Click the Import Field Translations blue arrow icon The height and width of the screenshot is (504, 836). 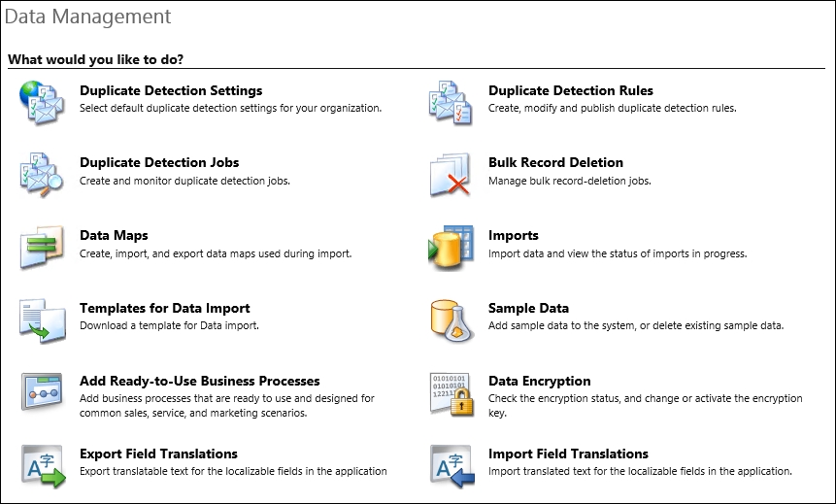pyautogui.click(x=452, y=466)
